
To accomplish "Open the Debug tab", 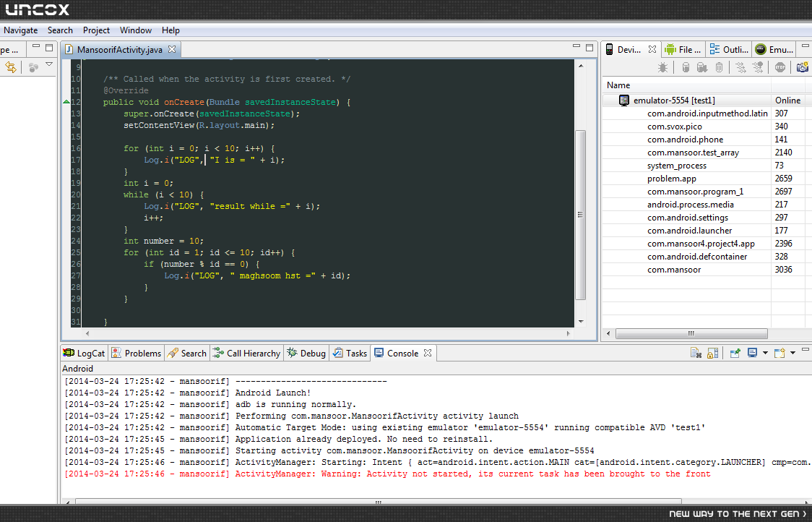I will pyautogui.click(x=306, y=353).
